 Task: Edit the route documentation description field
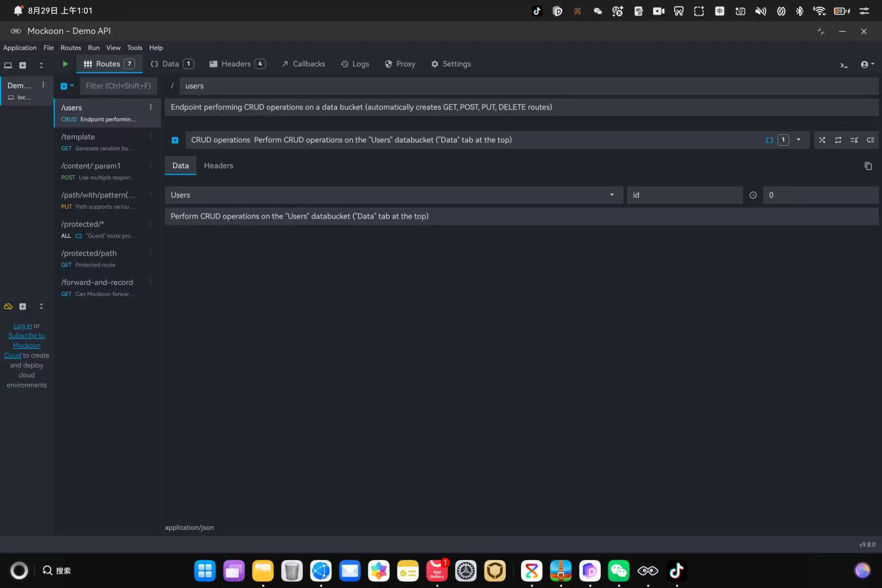[521, 107]
